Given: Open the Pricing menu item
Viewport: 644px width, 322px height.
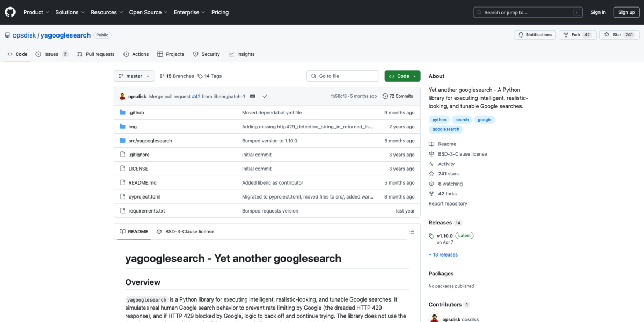Looking at the screenshot, I should point(220,12).
